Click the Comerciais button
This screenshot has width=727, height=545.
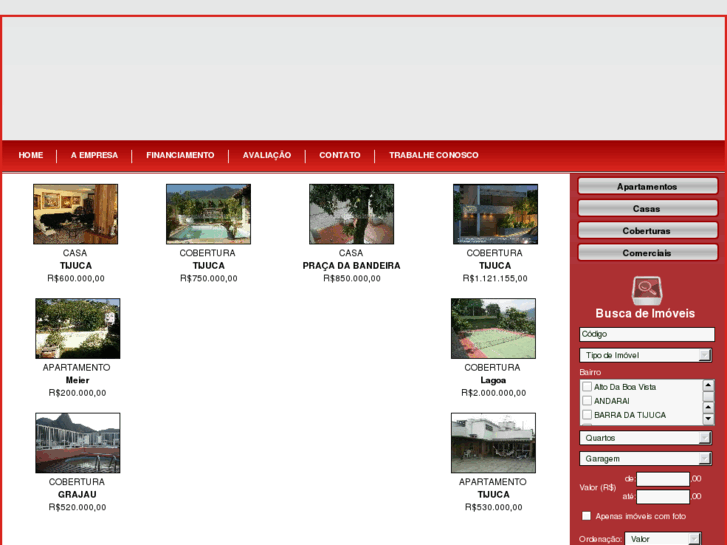click(x=647, y=253)
